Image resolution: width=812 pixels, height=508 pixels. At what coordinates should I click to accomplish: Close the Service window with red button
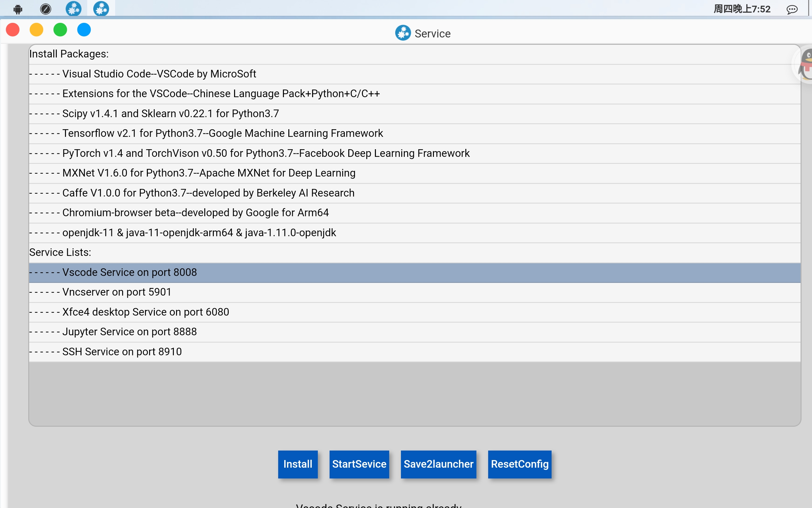coord(13,30)
